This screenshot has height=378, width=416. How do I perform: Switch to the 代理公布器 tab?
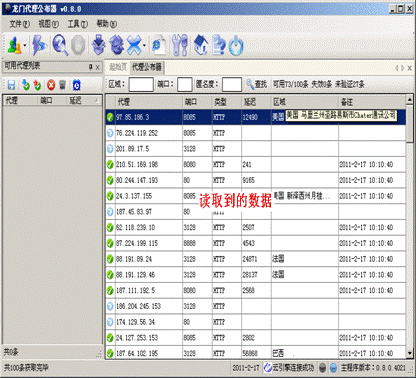point(147,67)
